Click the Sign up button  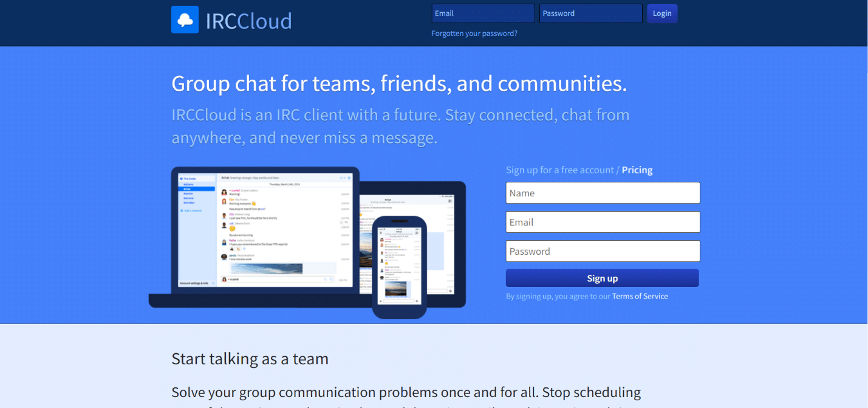click(602, 278)
